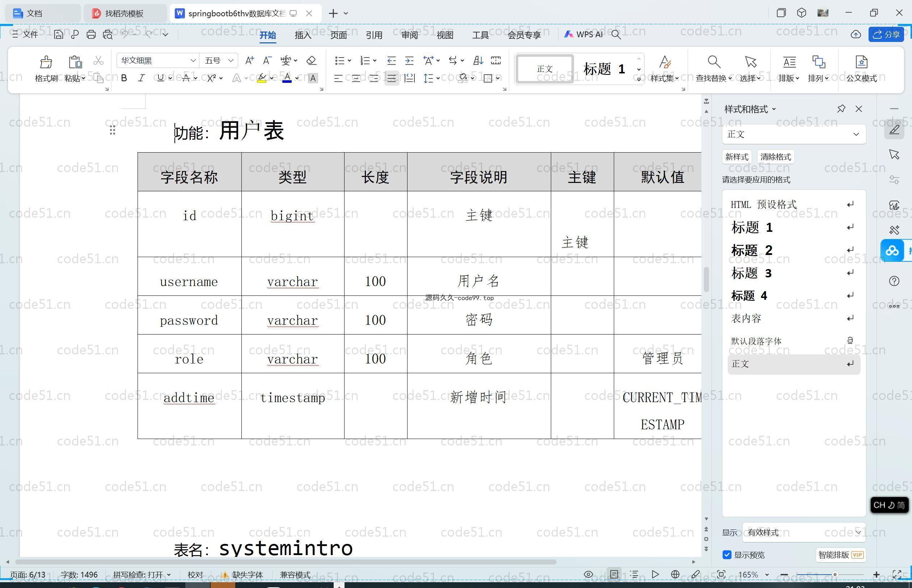This screenshot has width=912, height=588.
Task: Toggle Italic formatting
Action: (x=142, y=78)
